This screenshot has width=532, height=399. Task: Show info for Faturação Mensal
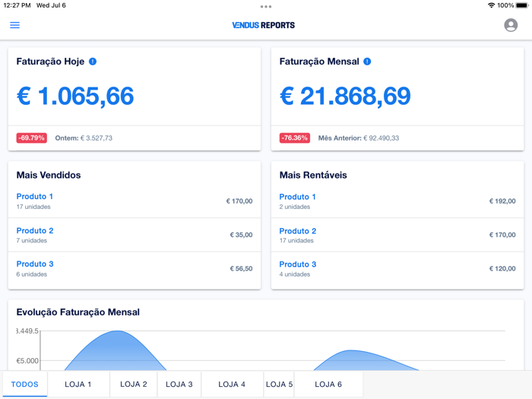pyautogui.click(x=367, y=62)
